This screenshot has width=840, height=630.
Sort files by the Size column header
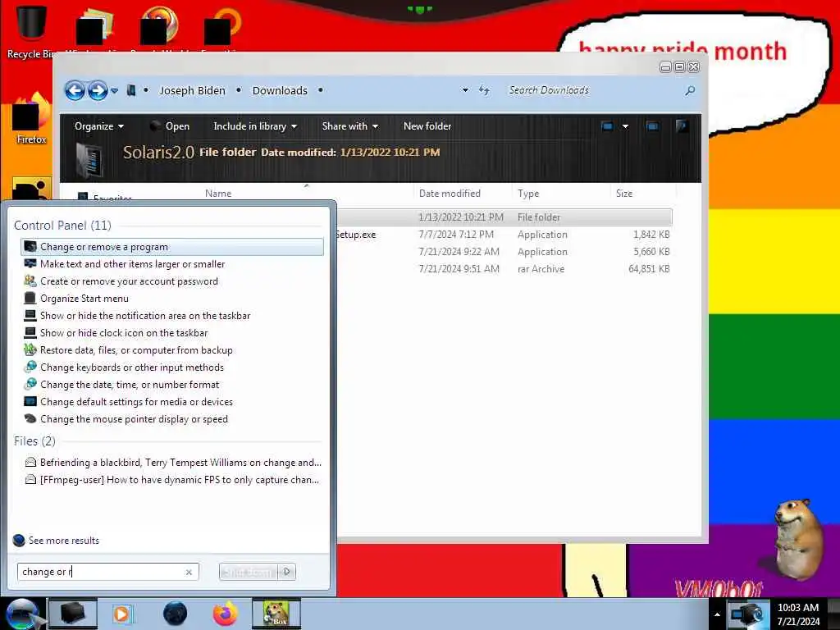[x=624, y=194]
